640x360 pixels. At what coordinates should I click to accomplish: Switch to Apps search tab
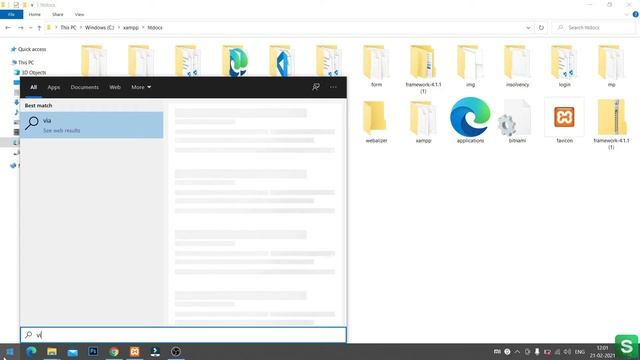coord(53,87)
